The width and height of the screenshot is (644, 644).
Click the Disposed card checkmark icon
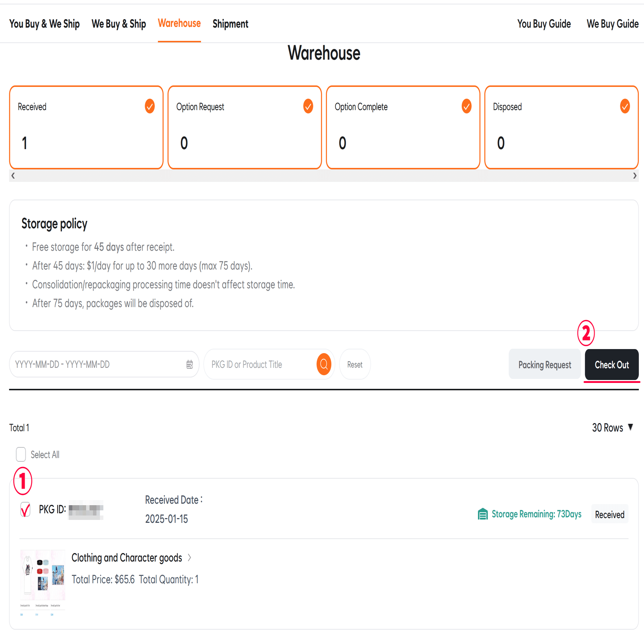[624, 106]
